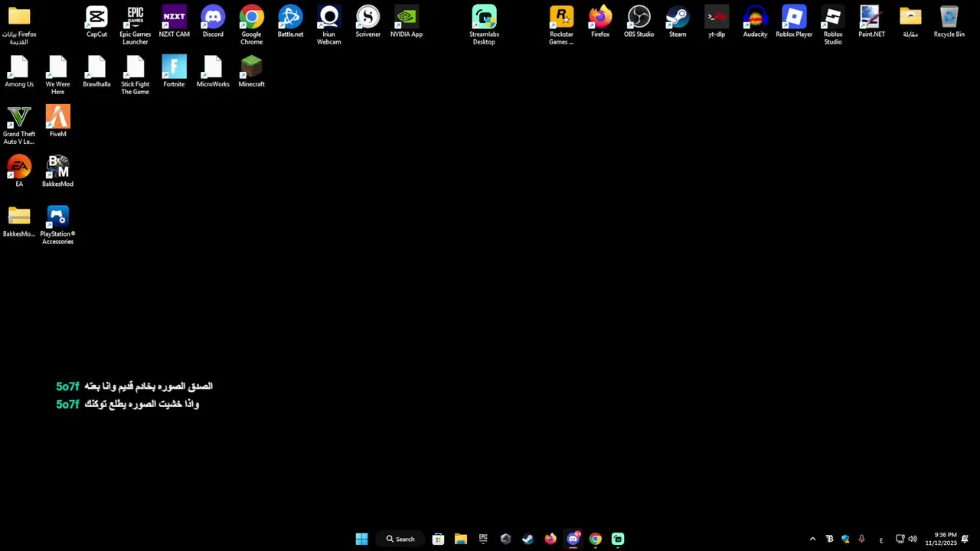Select the Battle.net desktop icon
The width and height of the screenshot is (980, 551).
click(x=290, y=22)
